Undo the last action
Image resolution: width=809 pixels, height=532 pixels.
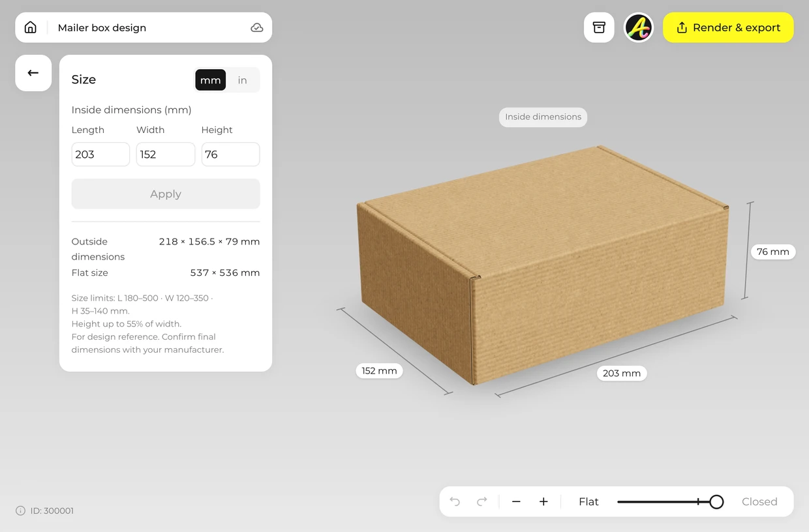(x=455, y=501)
